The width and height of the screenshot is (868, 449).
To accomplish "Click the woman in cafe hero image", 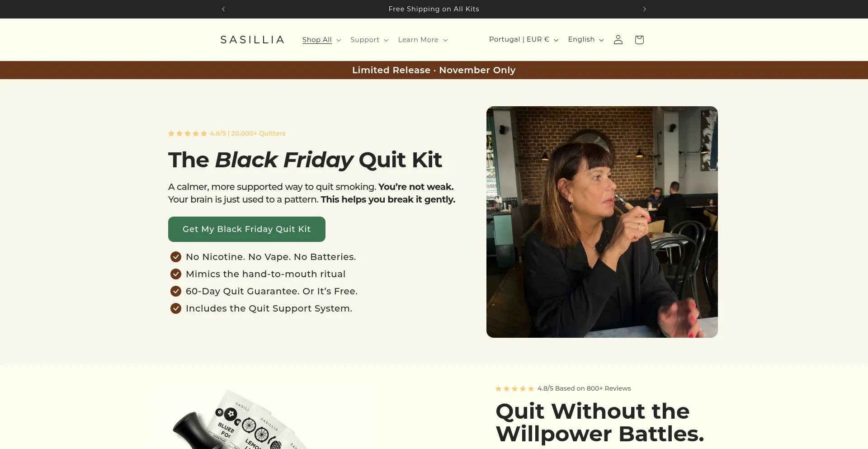I will [602, 222].
